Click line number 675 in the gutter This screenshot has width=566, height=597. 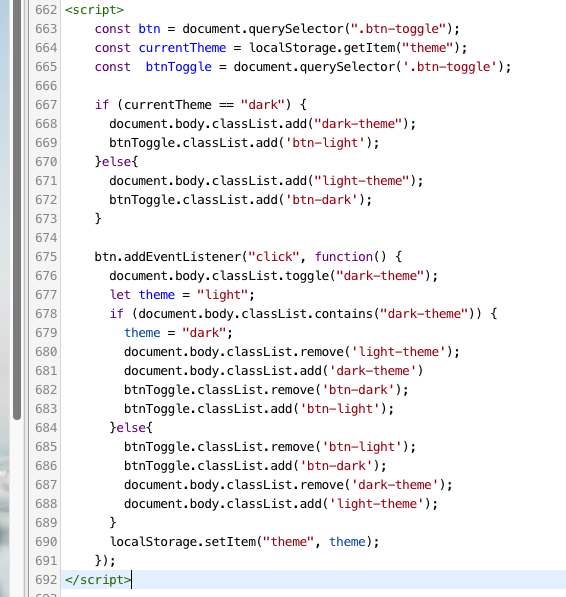[46, 257]
